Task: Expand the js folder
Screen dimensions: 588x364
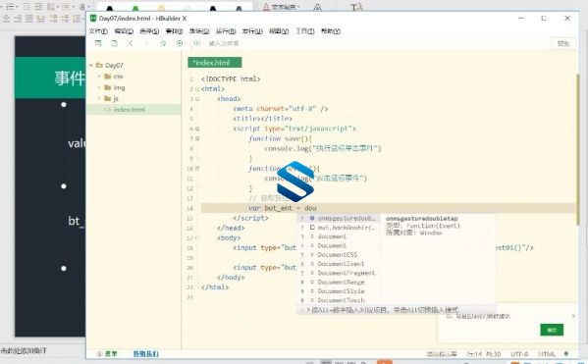Action: pos(99,98)
